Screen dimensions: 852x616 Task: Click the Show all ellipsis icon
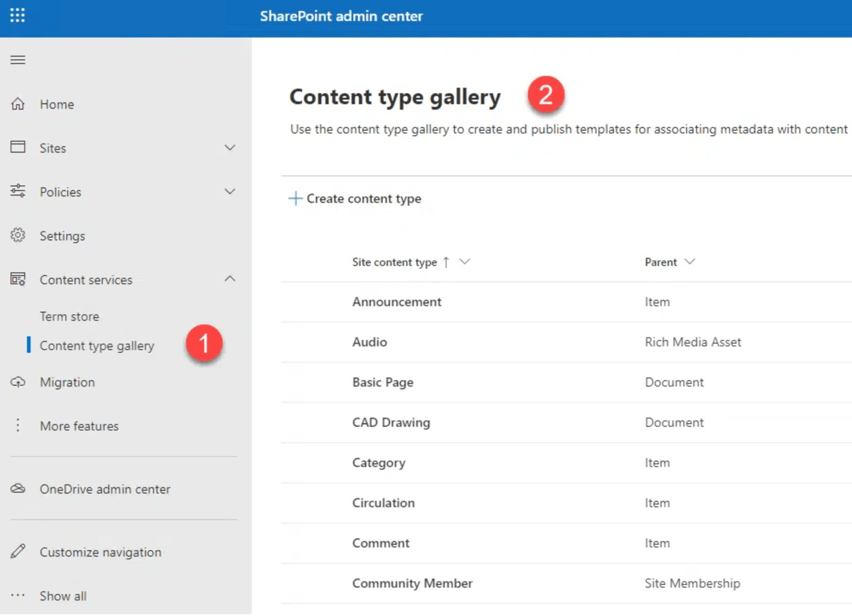point(18,595)
